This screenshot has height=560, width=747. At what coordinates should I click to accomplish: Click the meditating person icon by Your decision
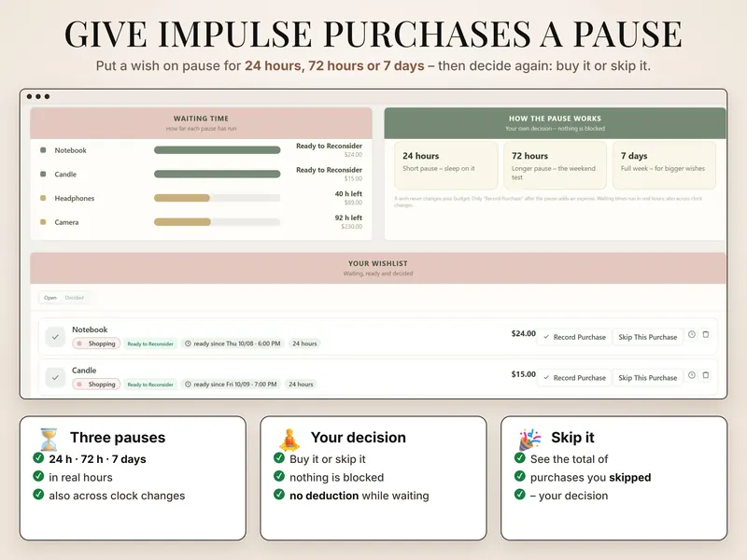click(x=289, y=439)
